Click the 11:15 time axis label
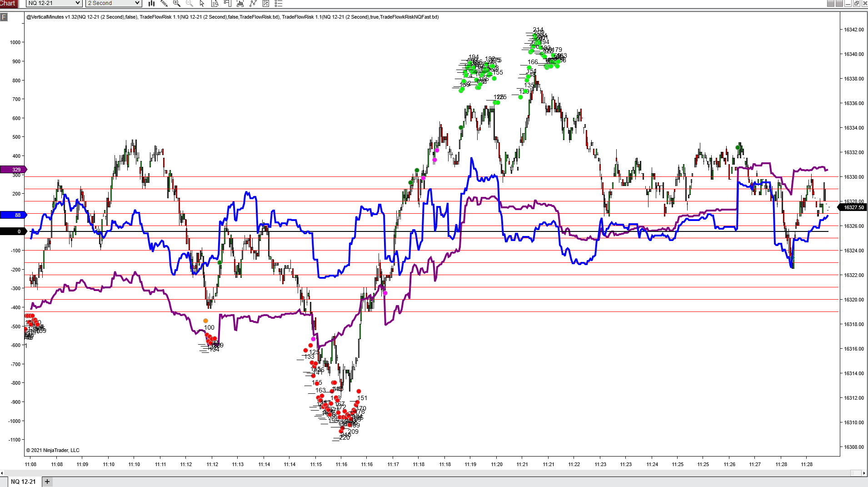This screenshot has width=868, height=487. pos(316,464)
